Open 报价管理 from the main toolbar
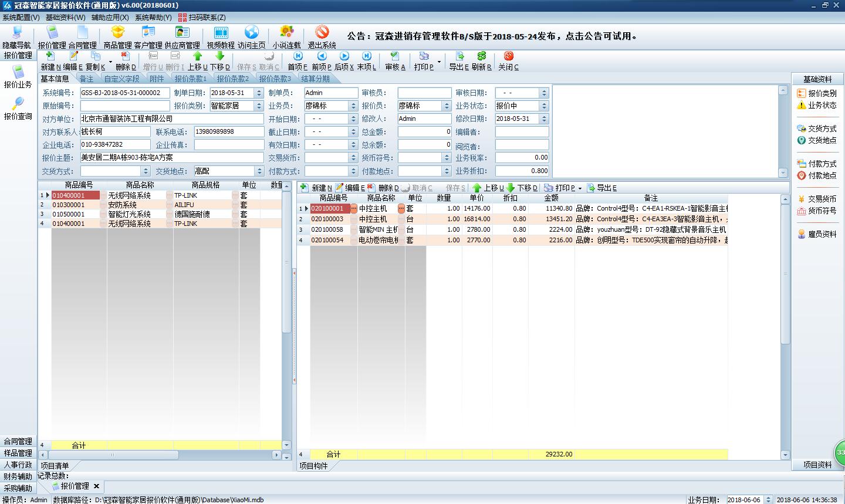 click(52, 37)
